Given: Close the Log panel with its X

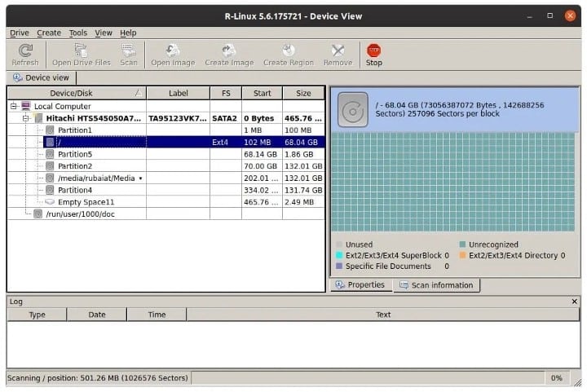Looking at the screenshot, I should pos(574,302).
